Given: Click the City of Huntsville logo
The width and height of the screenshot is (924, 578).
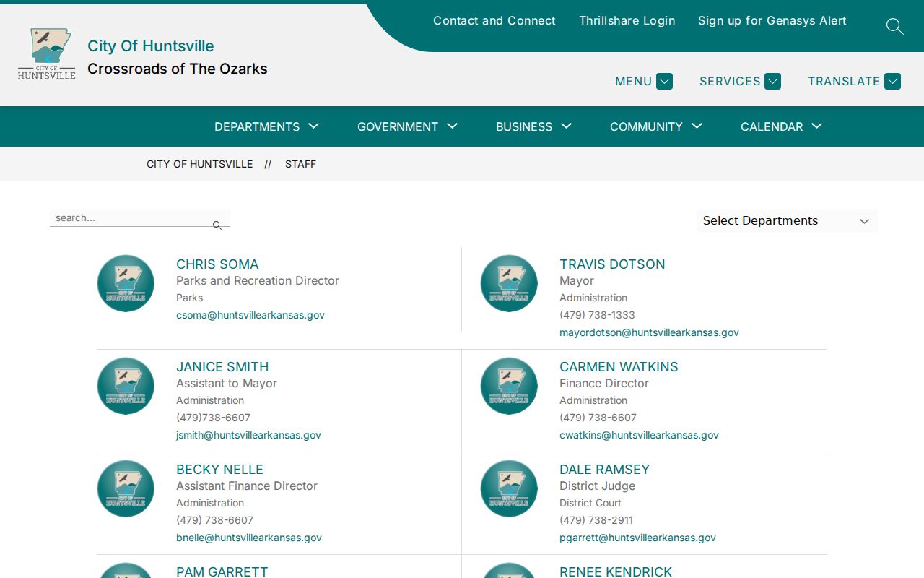Looking at the screenshot, I should pyautogui.click(x=47, y=53).
